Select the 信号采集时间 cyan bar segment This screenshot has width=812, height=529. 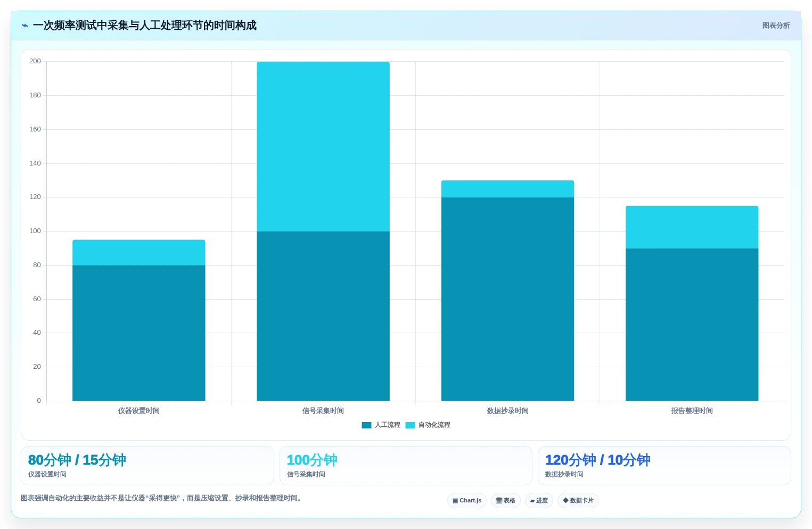tap(323, 146)
